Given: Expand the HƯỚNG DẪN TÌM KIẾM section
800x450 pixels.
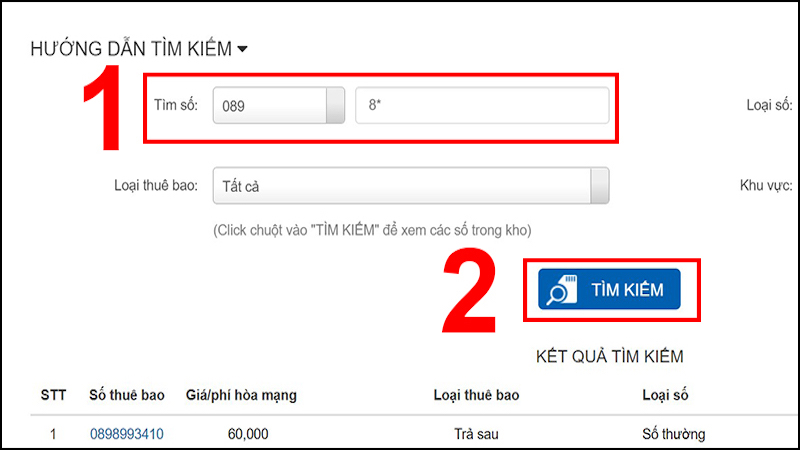Looking at the screenshot, I should (139, 48).
